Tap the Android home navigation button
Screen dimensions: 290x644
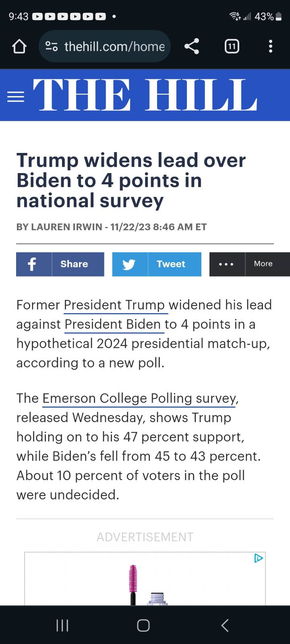[143, 625]
